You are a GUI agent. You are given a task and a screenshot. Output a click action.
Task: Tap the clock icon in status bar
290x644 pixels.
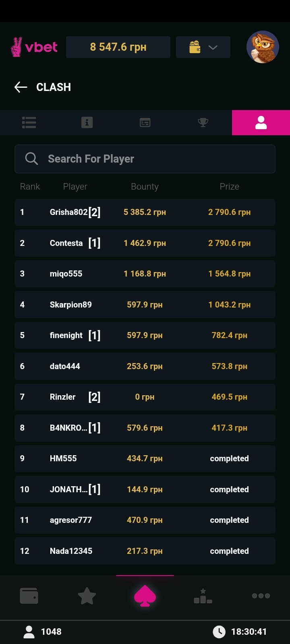pyautogui.click(x=219, y=632)
